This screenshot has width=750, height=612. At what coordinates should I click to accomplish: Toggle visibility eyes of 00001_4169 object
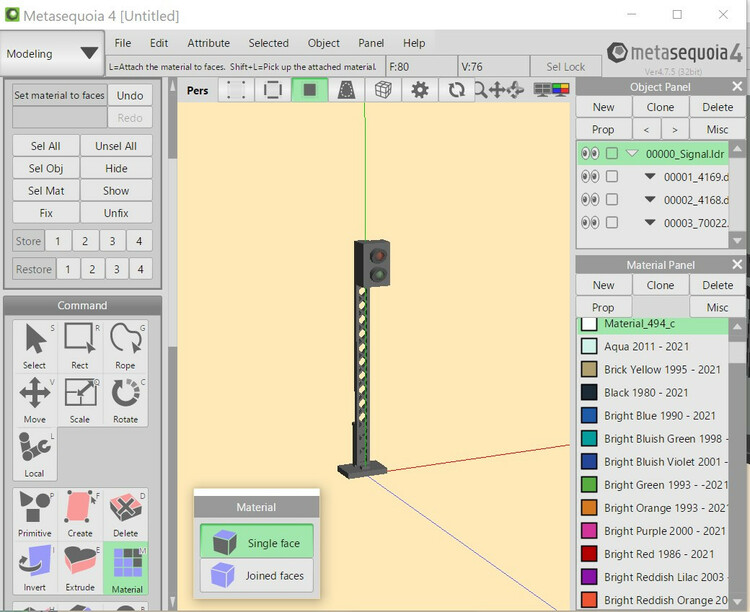(590, 177)
